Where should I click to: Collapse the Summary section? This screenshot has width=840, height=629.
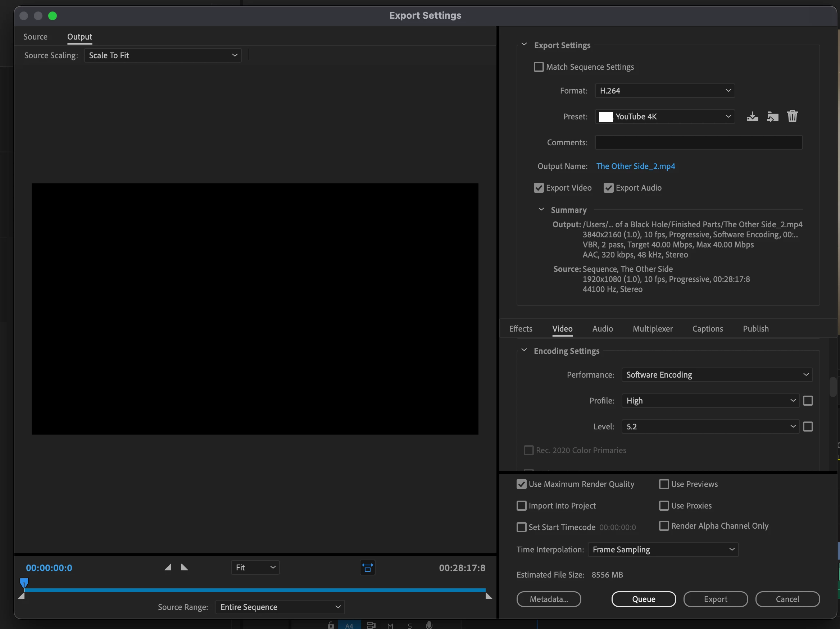[541, 210]
